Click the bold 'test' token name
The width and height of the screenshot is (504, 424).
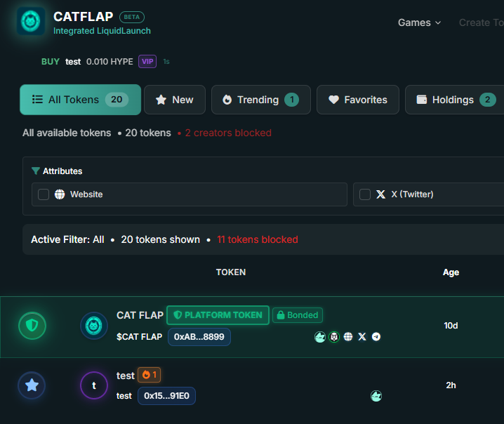point(126,376)
